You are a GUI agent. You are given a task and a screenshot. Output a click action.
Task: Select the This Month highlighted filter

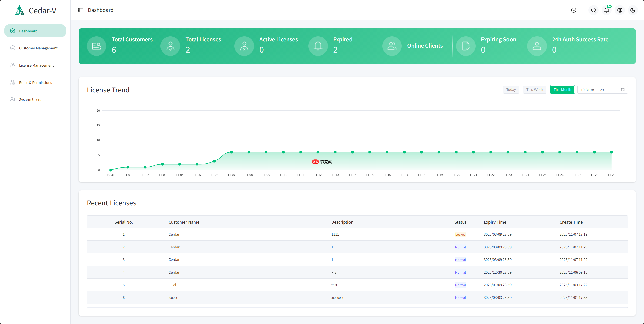(562, 90)
